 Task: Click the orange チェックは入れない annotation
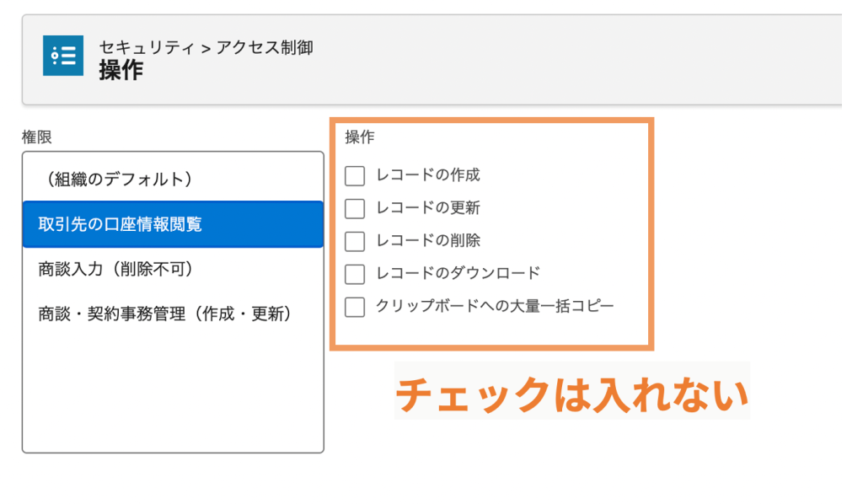pyautogui.click(x=572, y=394)
